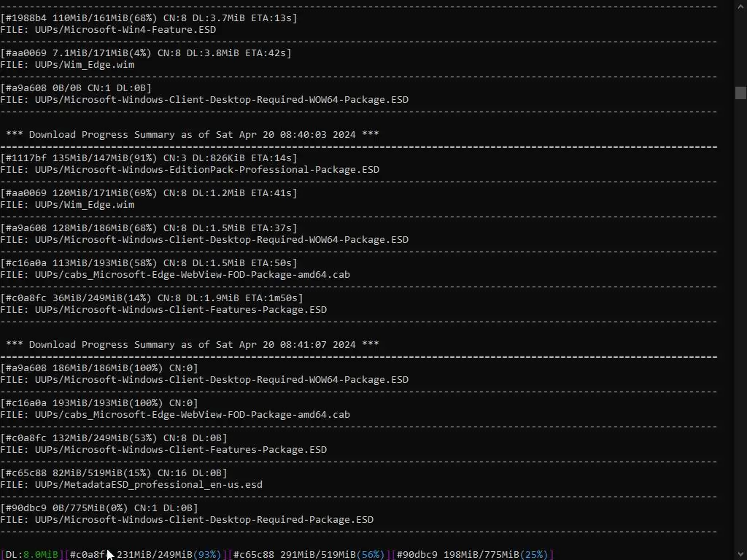This screenshot has height=560, width=747.
Task: Select 'FILE: UUPs/MetadataESD_professional_en-us.esd' line
Action: click(131, 485)
